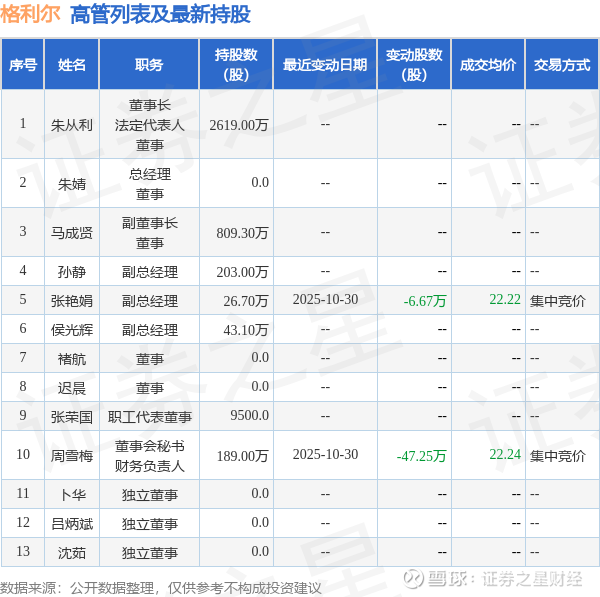
Task: Select the name 马成贤
Action: (72, 233)
